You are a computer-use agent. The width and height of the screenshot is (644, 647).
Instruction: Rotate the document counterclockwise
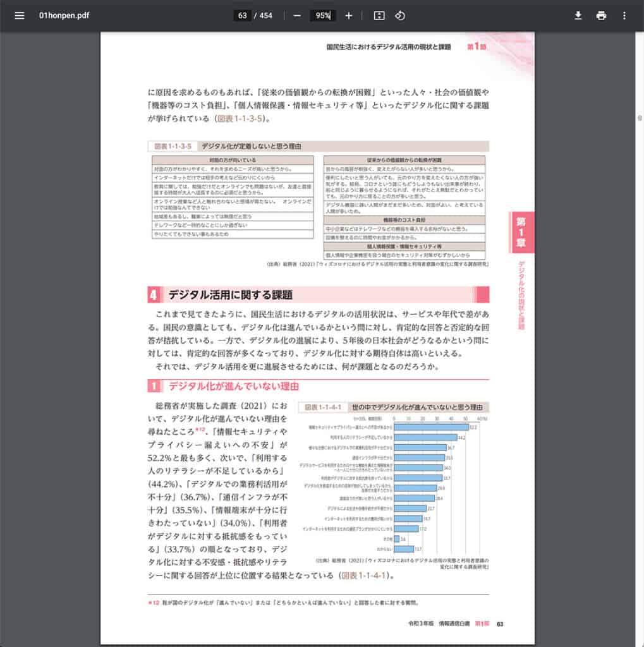(400, 16)
